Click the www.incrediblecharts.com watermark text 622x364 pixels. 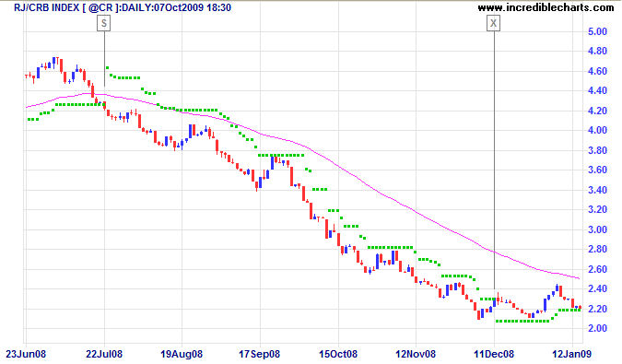coord(546,7)
